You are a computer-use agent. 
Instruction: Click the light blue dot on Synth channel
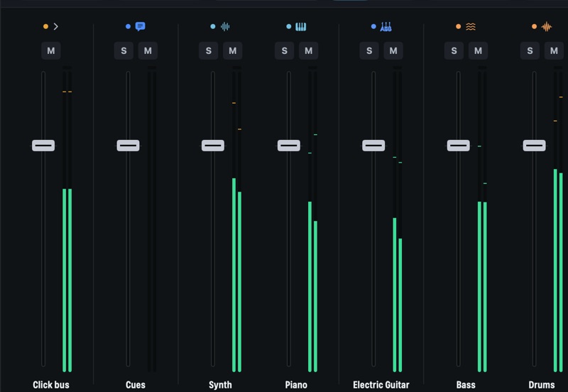click(212, 26)
